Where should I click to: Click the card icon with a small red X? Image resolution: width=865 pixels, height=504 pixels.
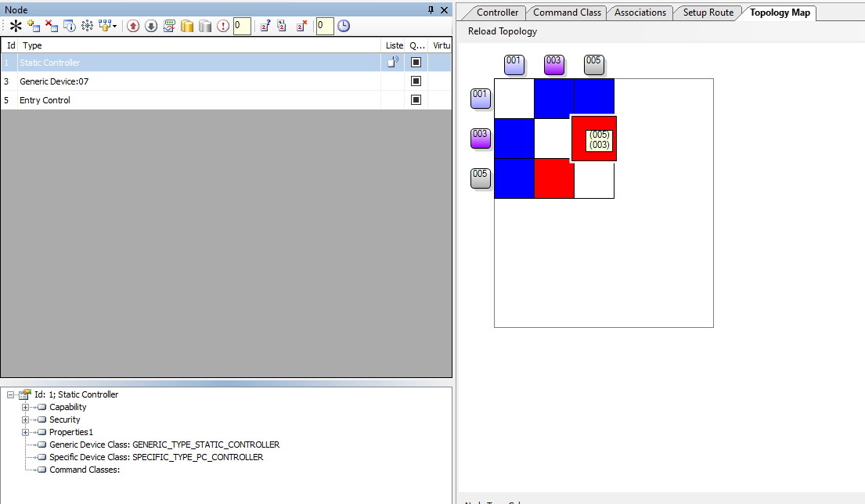click(x=301, y=26)
